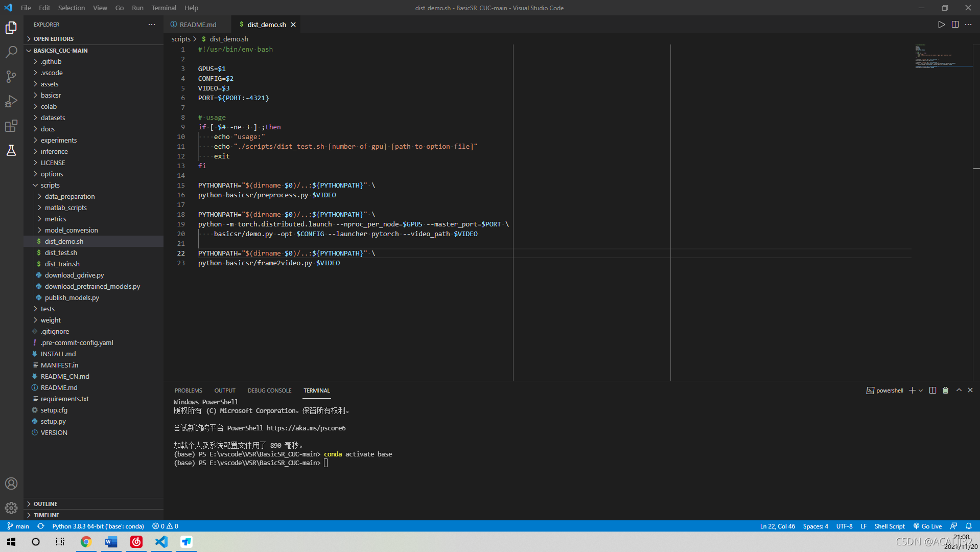Click scripts in the breadcrumb

[x=181, y=39]
